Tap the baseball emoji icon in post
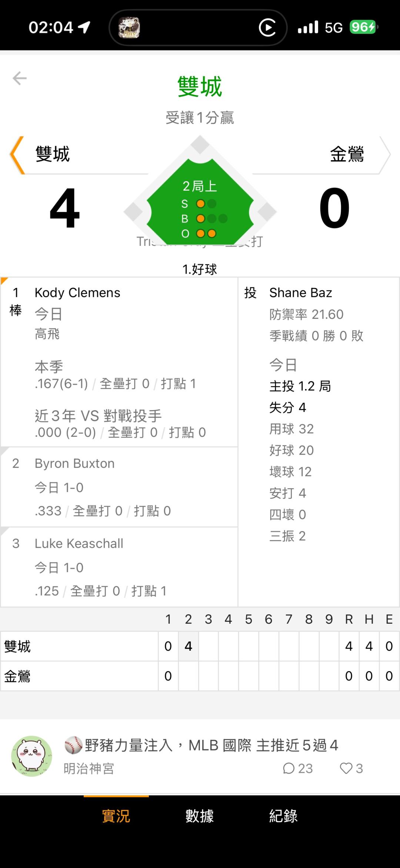400x868 pixels. pyautogui.click(x=73, y=745)
